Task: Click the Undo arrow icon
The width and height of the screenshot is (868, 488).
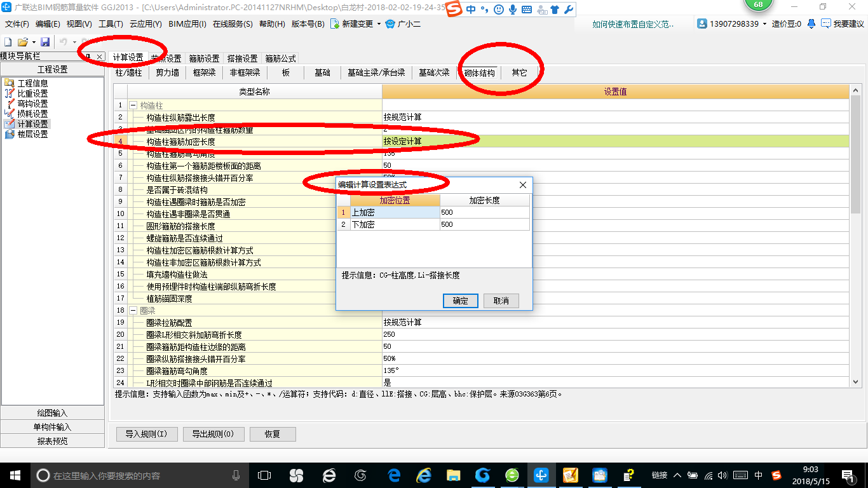Action: (63, 42)
